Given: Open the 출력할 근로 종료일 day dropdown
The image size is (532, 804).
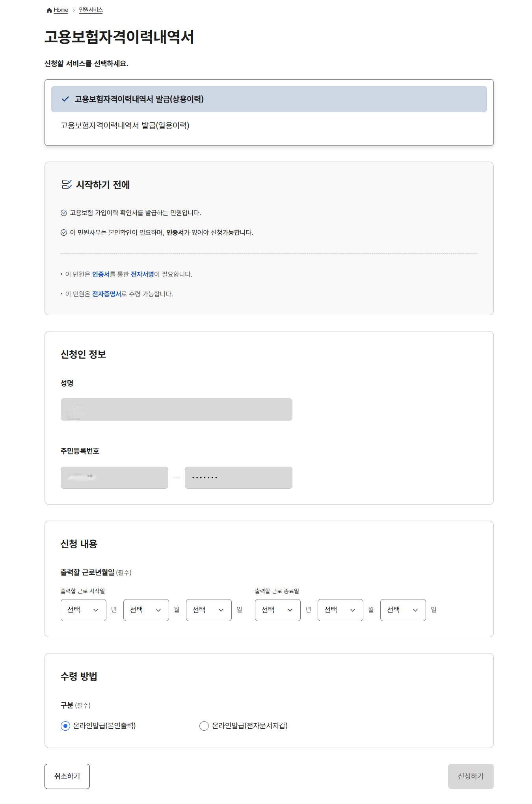Looking at the screenshot, I should click(x=402, y=610).
